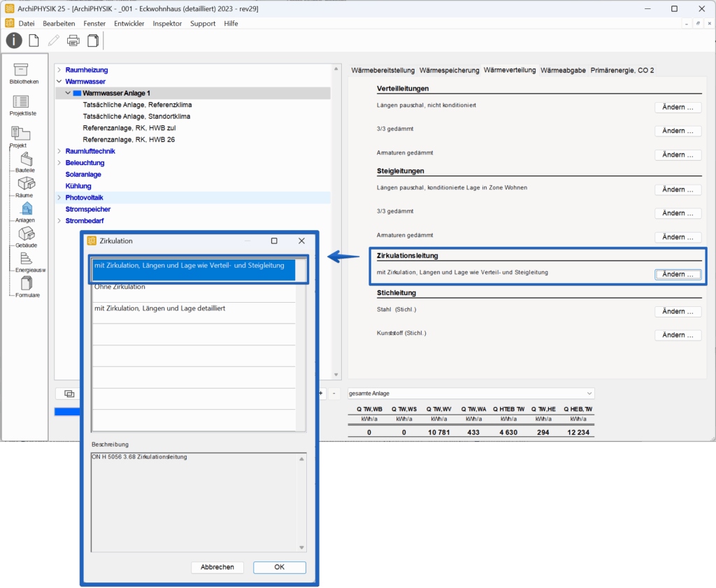Click the pencil edit toolbar icon
716x588 pixels.
tap(53, 41)
